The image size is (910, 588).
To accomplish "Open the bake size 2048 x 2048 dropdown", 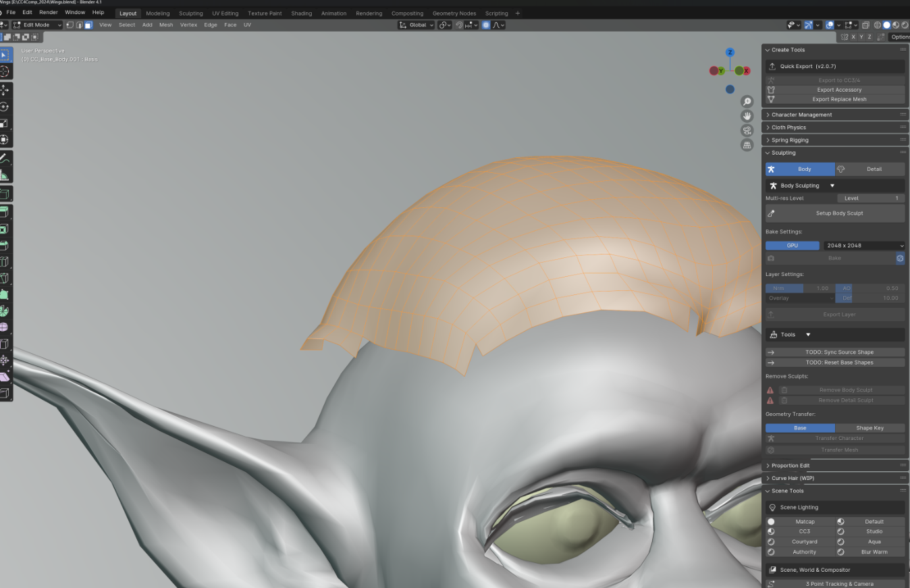I will (863, 246).
